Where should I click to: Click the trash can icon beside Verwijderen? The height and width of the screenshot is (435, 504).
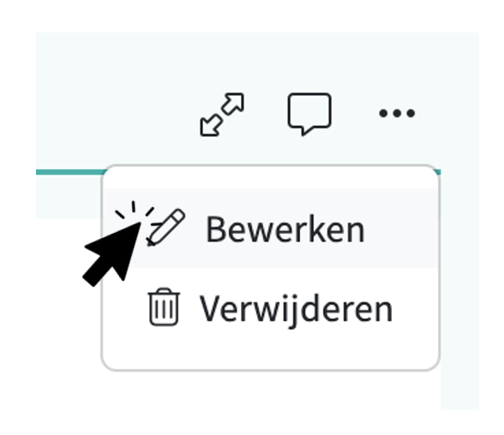(x=164, y=307)
